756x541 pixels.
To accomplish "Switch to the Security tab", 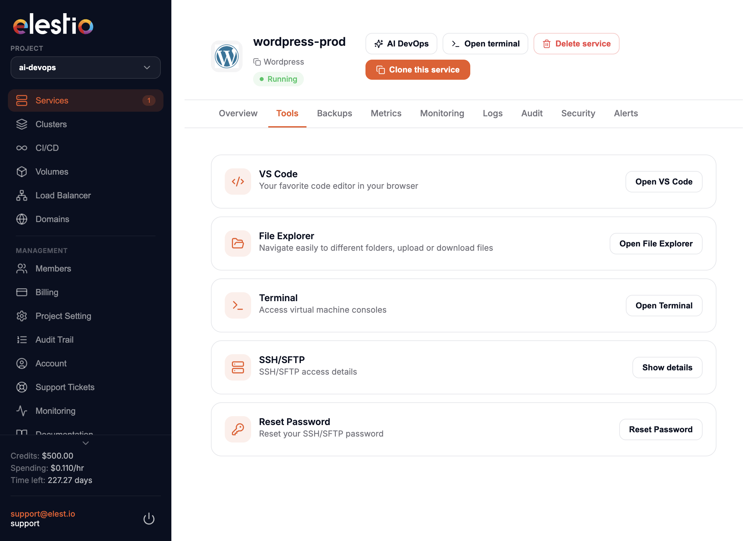I will pos(578,113).
